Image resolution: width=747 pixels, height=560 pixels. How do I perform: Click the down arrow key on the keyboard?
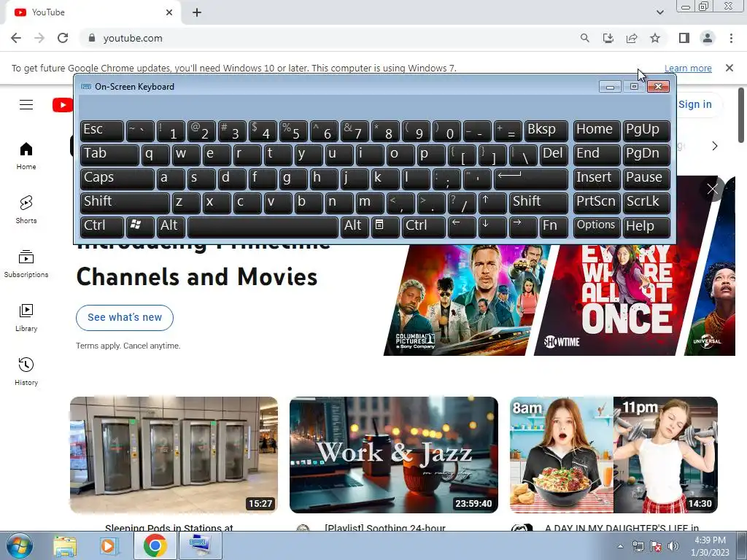[492, 226]
